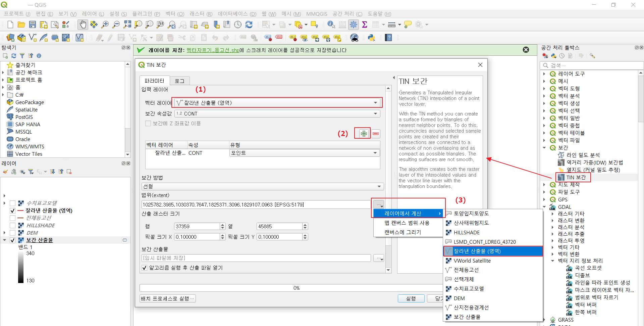Open the 벡터 레이어 input dropdown

pos(277,103)
